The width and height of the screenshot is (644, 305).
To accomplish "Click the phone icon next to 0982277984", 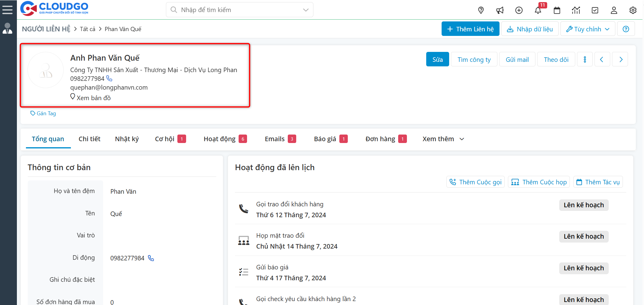I will 109,78.
